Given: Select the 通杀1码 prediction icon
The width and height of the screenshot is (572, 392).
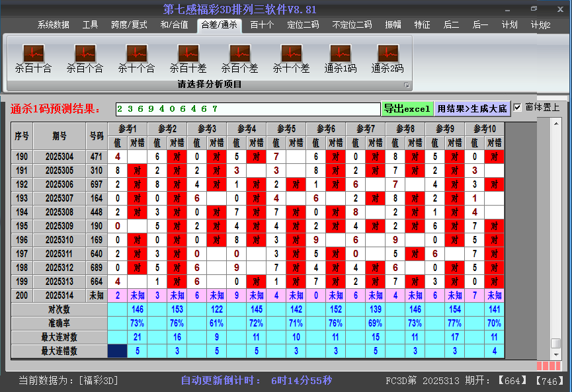Looking at the screenshot, I should [x=341, y=58].
